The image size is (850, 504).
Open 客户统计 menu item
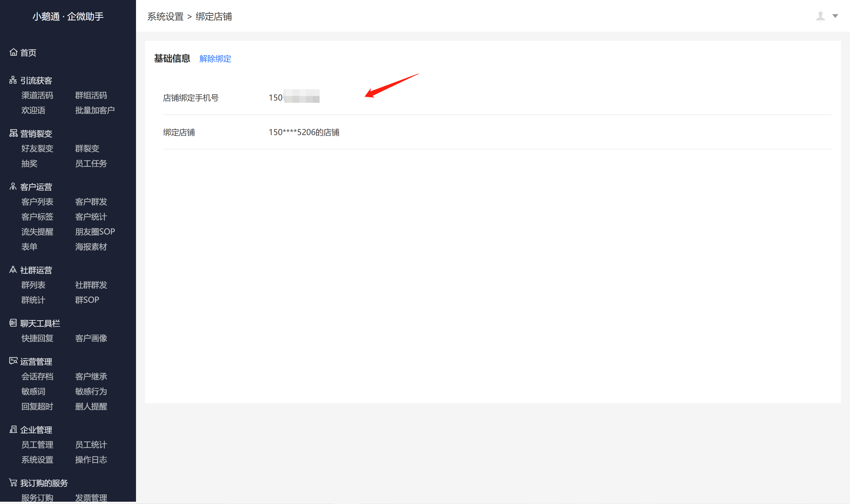(x=91, y=217)
